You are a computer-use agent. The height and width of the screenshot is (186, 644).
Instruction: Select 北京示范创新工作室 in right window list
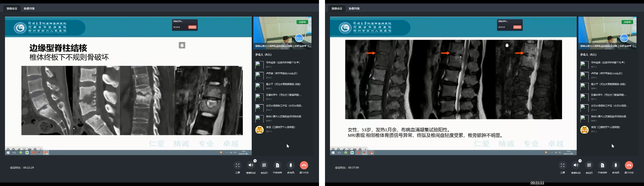(607, 107)
